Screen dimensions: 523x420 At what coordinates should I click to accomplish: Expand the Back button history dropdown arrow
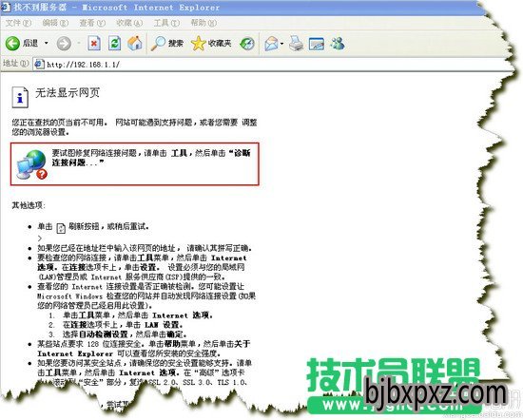[47, 43]
